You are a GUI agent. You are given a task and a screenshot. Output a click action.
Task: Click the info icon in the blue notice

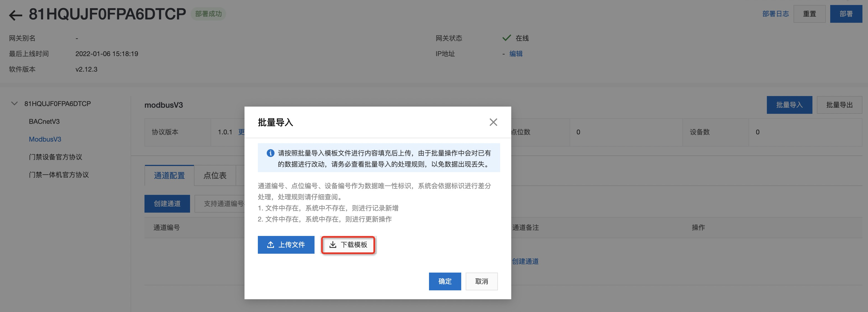(x=270, y=153)
